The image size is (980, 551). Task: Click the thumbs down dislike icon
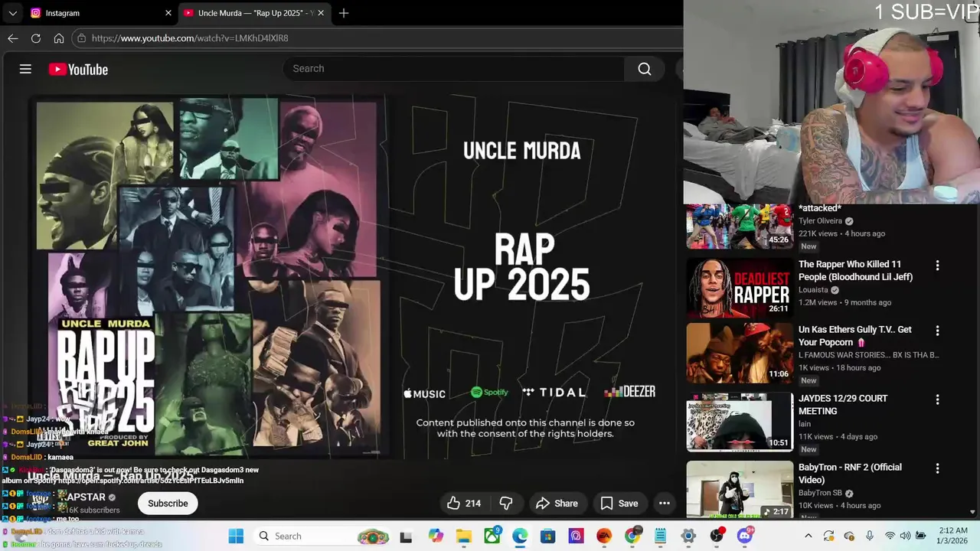pos(506,503)
